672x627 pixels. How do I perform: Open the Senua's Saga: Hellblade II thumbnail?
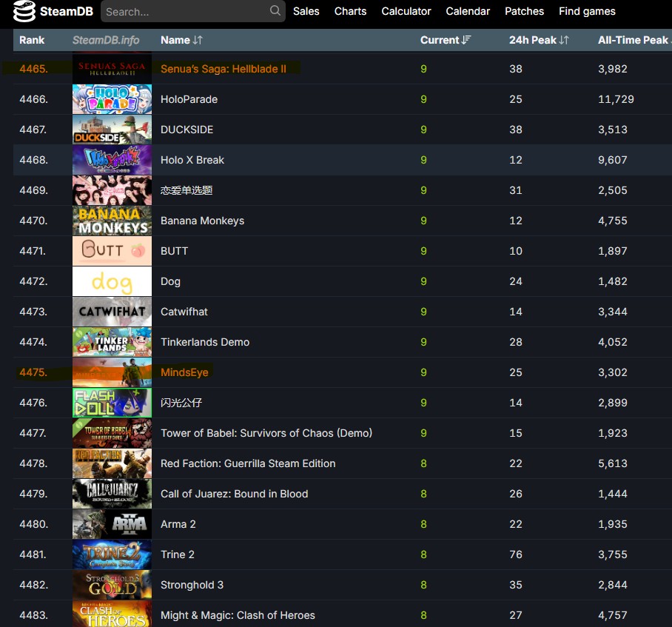tap(112, 69)
